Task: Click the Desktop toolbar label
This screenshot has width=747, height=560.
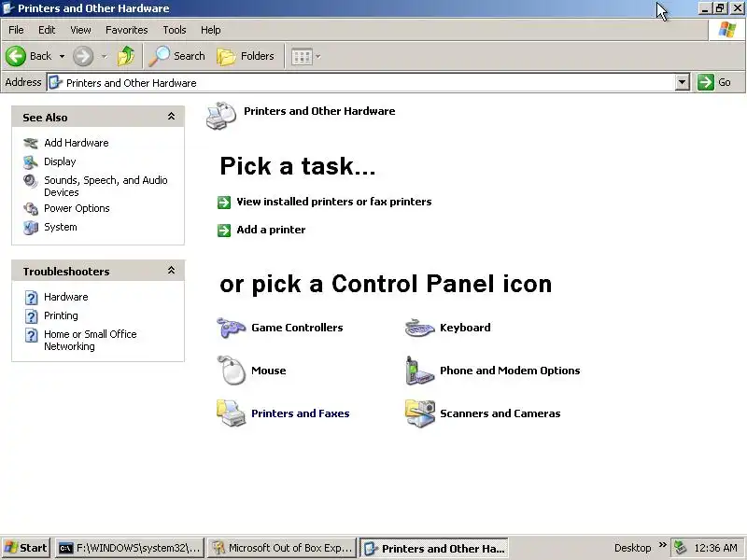Action: (x=632, y=548)
